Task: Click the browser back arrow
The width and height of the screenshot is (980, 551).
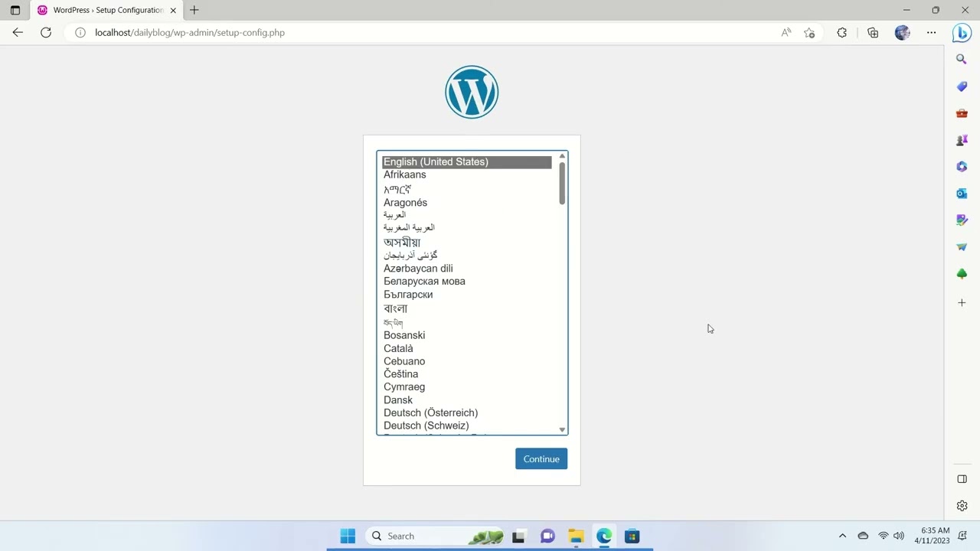Action: tap(18, 32)
